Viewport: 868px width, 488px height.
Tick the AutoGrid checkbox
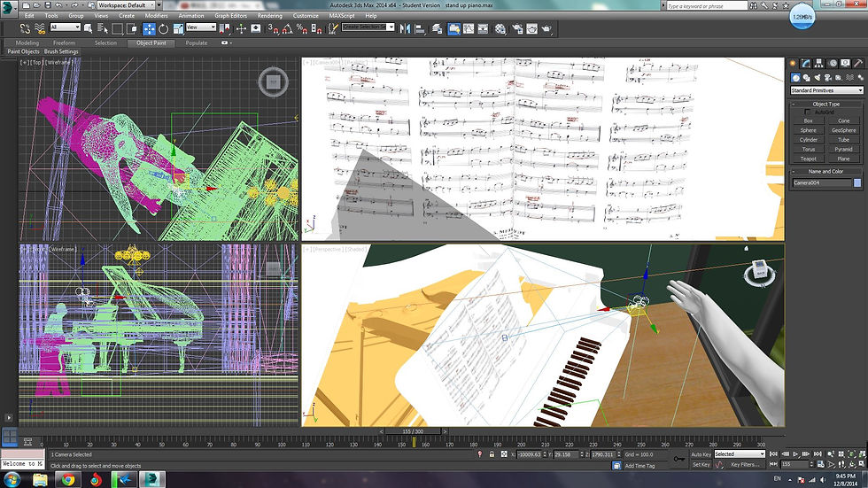pos(808,112)
